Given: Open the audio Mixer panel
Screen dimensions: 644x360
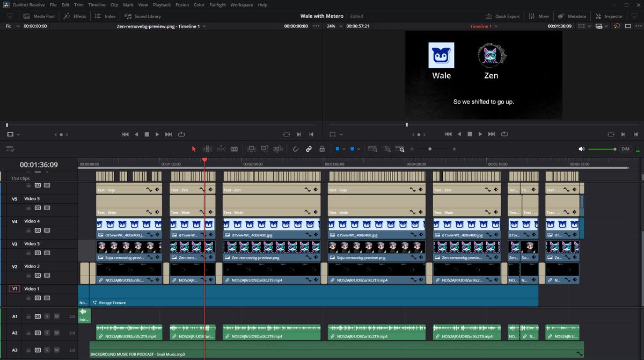Looking at the screenshot, I should click(539, 16).
